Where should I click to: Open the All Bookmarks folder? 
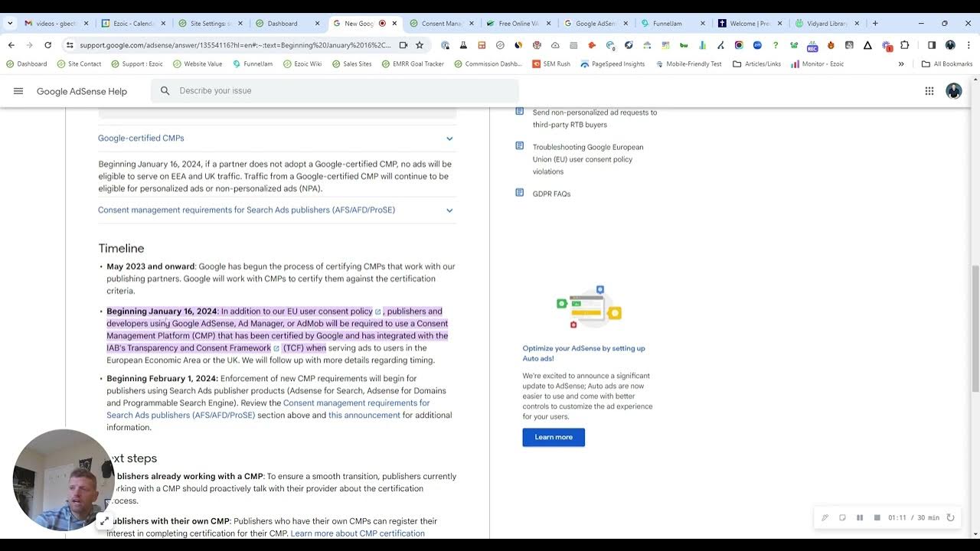pyautogui.click(x=947, y=64)
